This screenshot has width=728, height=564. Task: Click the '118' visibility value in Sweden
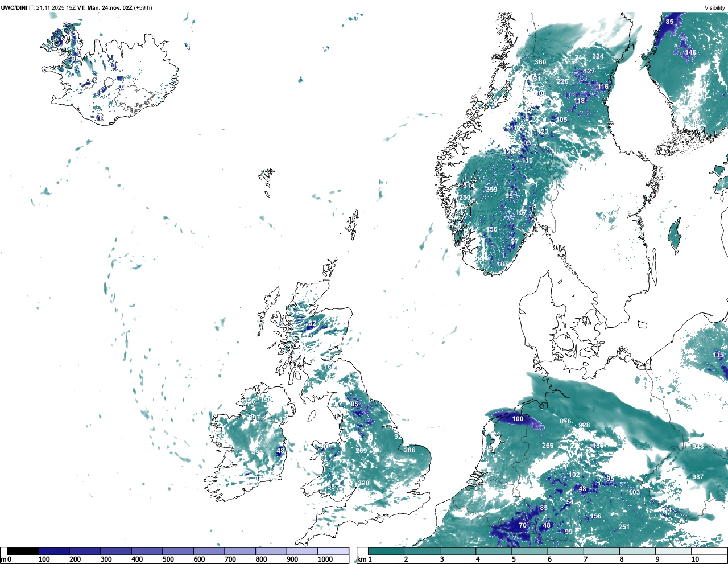click(580, 101)
